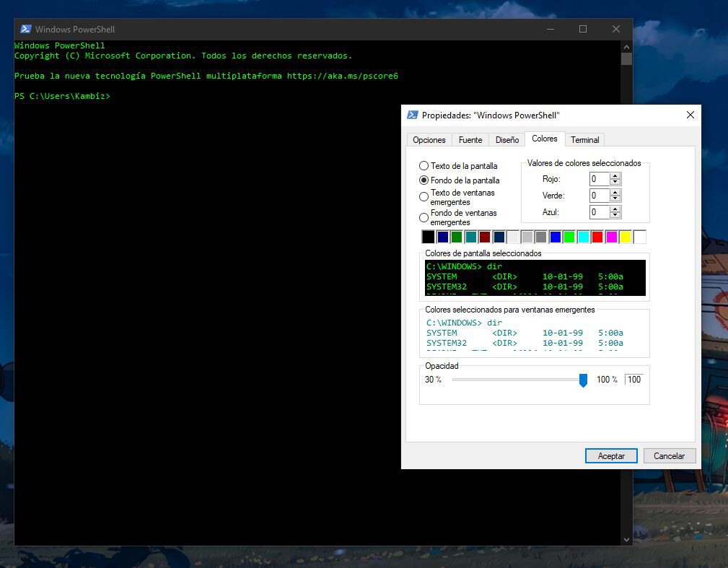The image size is (728, 568).
Task: Select the bright green color swatch
Action: tap(569, 237)
